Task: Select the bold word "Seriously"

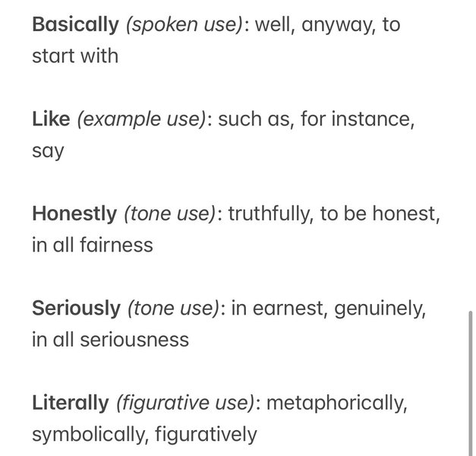Action: [x=76, y=309]
